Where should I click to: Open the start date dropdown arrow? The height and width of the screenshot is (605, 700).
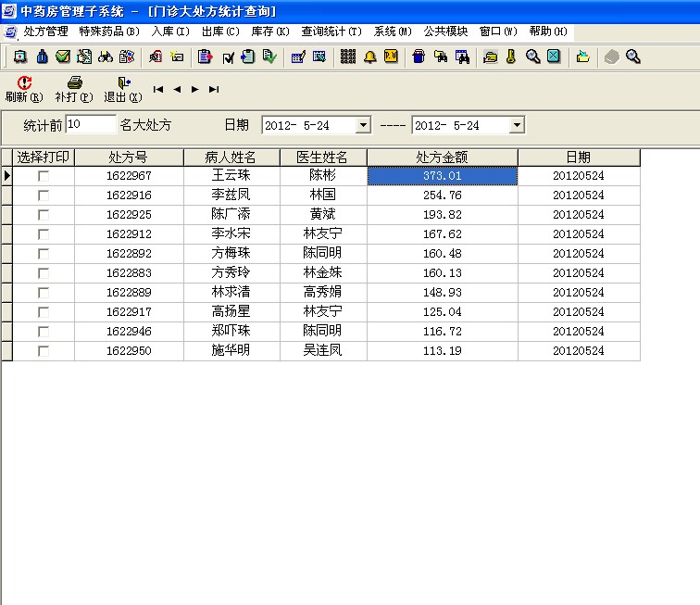(363, 125)
